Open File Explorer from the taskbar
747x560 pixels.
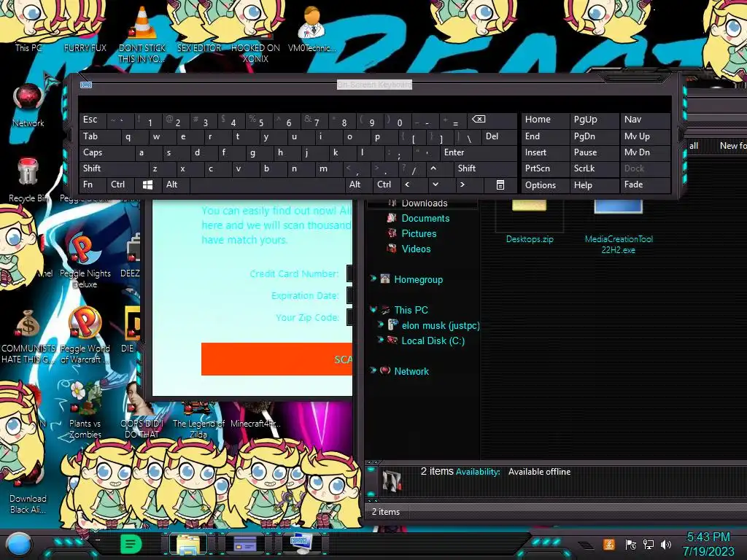tap(189, 544)
